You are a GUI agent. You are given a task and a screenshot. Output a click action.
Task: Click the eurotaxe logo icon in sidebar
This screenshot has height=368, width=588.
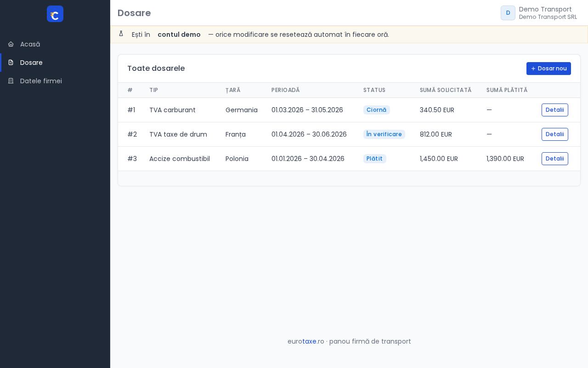coord(55,14)
